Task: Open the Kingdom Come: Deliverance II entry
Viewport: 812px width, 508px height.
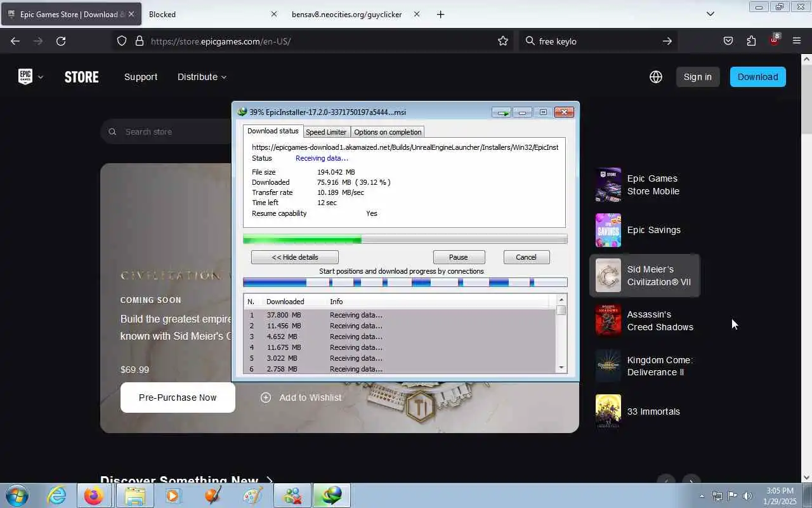Action: pos(645,366)
